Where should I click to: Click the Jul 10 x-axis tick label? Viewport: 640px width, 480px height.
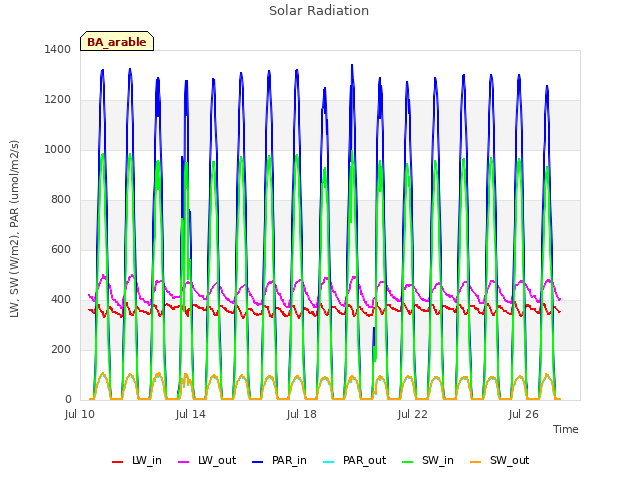click(80, 414)
